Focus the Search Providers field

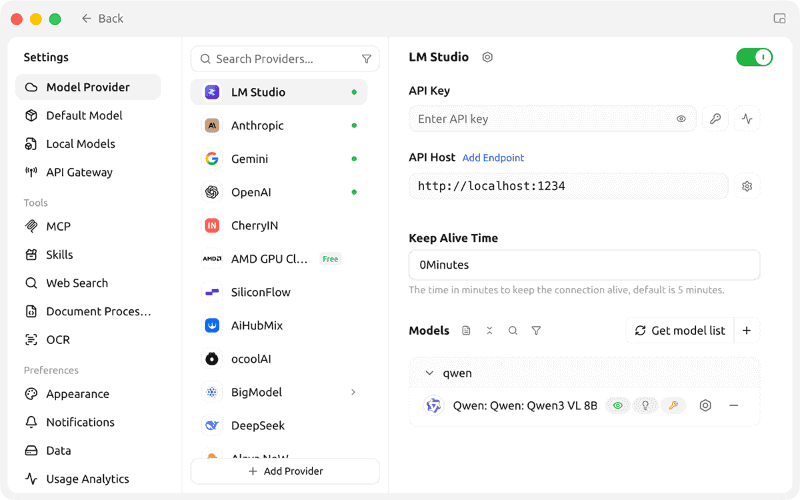click(x=285, y=59)
